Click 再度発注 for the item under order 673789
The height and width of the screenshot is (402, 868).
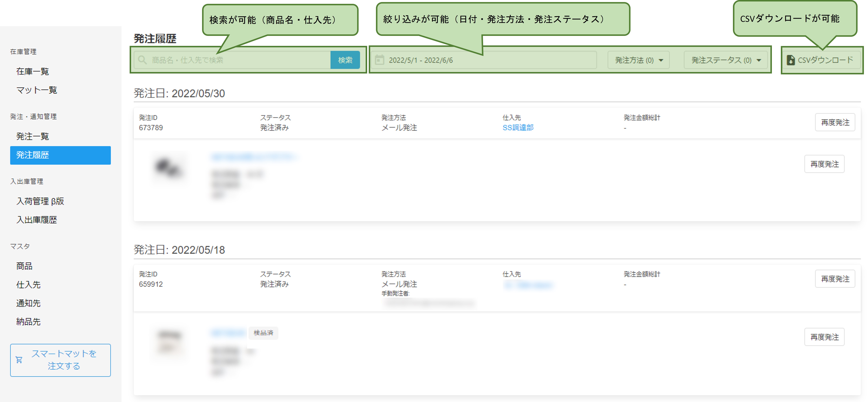tap(824, 164)
